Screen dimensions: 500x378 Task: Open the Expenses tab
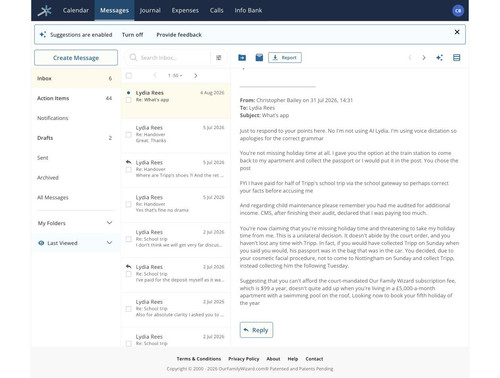(x=185, y=10)
